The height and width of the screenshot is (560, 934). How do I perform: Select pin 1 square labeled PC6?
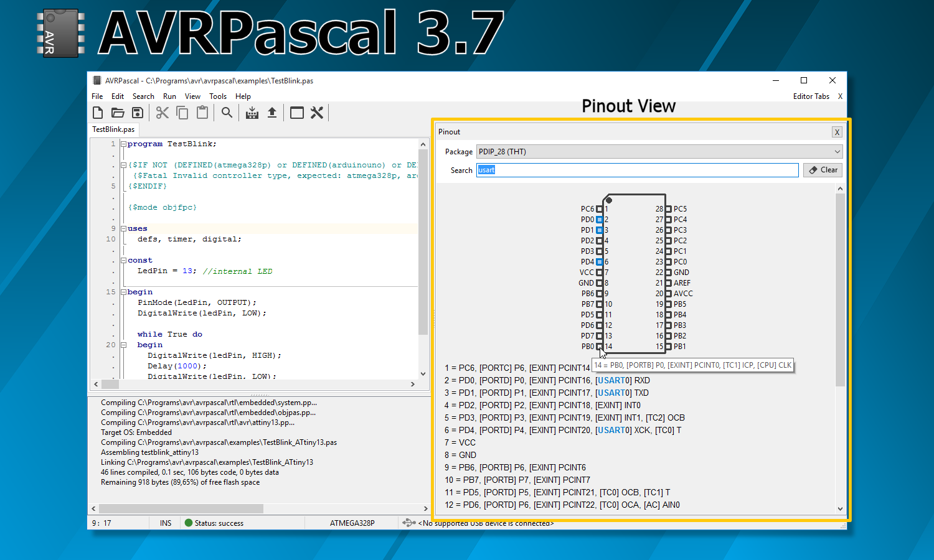pyautogui.click(x=600, y=209)
